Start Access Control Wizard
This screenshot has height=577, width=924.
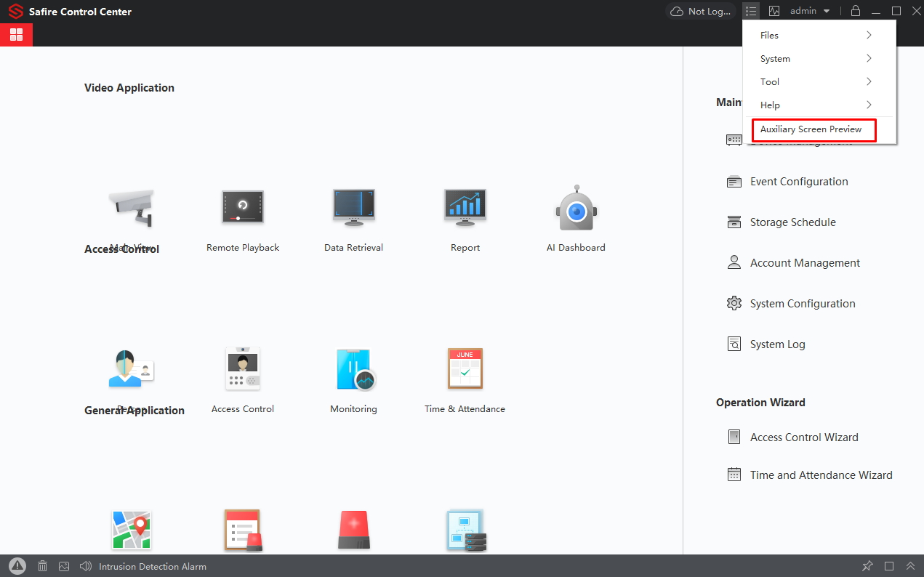792,437
